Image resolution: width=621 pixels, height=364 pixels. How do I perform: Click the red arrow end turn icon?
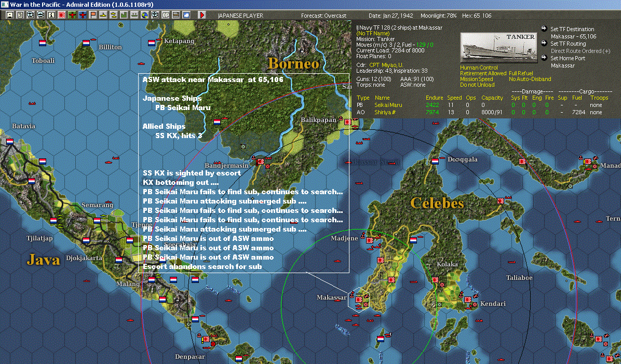click(201, 15)
